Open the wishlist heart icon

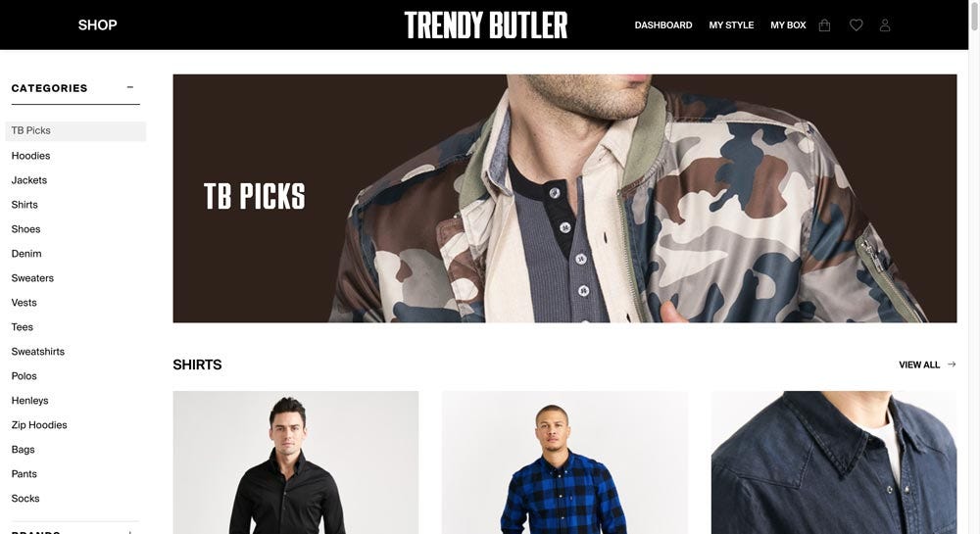[857, 24]
